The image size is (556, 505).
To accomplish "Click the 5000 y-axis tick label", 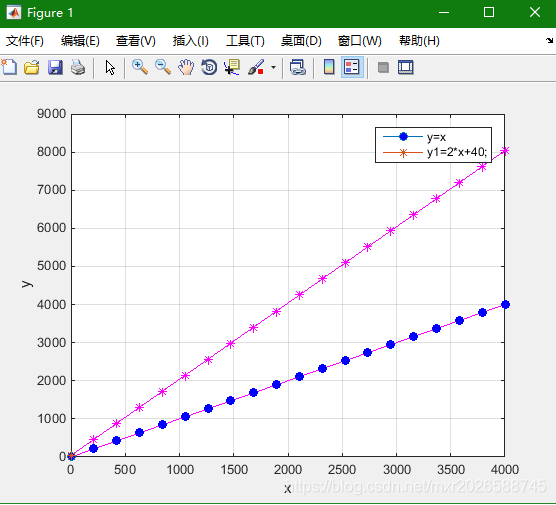I will (x=51, y=266).
